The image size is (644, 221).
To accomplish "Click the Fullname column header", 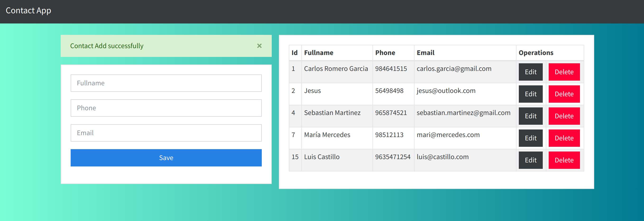I will [x=318, y=53].
